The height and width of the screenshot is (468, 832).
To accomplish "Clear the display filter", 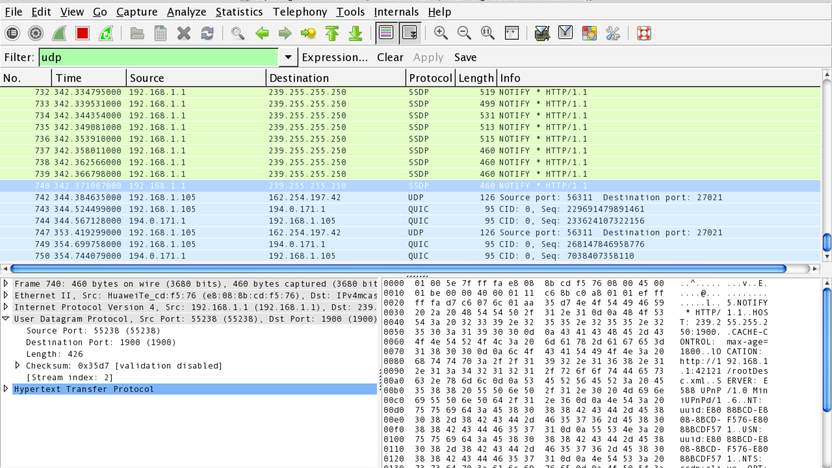I will point(390,57).
